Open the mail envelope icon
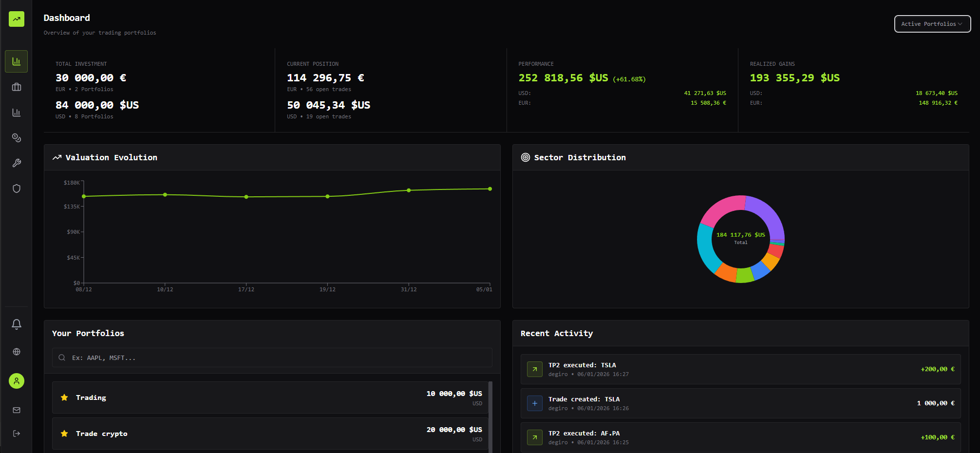Screen dimensions: 980x453 pyautogui.click(x=17, y=410)
